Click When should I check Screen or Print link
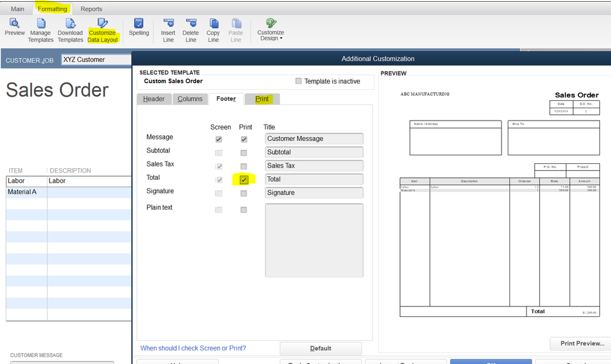 pyautogui.click(x=193, y=348)
